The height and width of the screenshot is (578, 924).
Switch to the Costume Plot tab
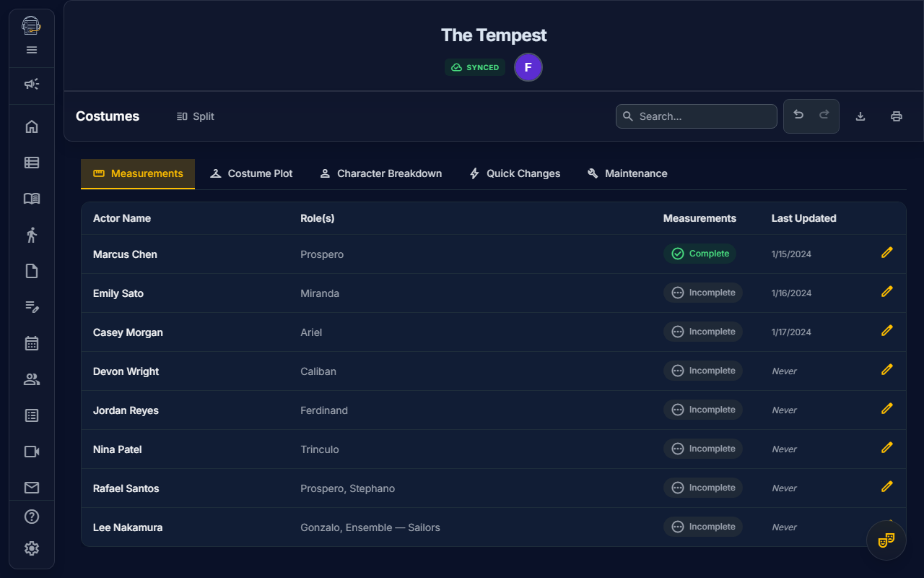[251, 173]
